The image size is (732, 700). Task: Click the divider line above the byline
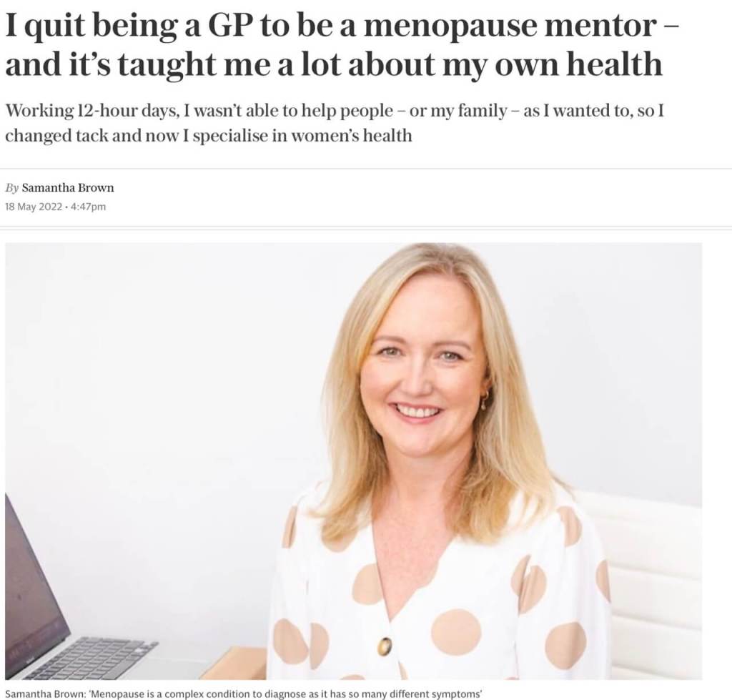[x=366, y=169]
